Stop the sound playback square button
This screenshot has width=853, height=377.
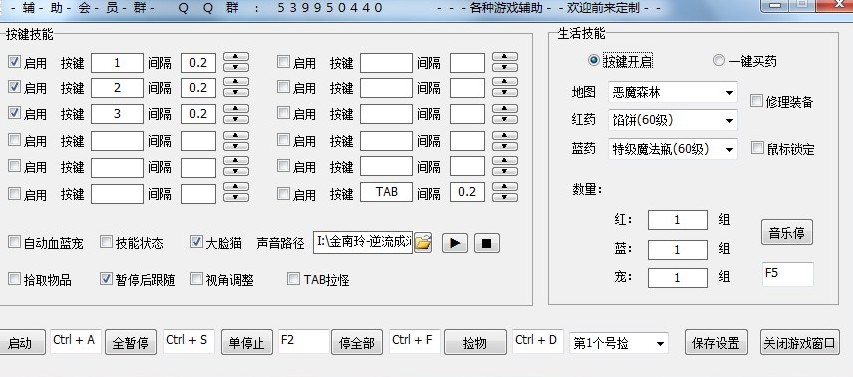[x=487, y=243]
